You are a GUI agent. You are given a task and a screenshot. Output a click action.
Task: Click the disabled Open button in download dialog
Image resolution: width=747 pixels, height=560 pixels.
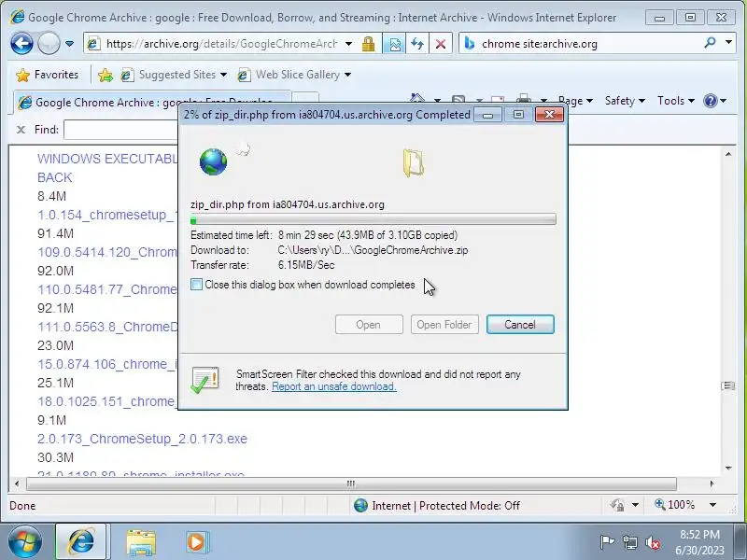[369, 324]
